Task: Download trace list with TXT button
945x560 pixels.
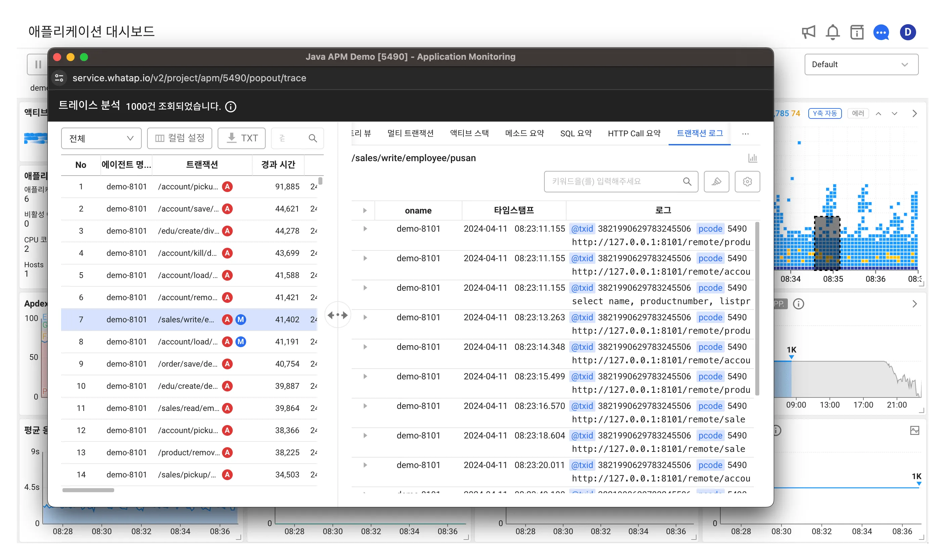Action: (242, 138)
